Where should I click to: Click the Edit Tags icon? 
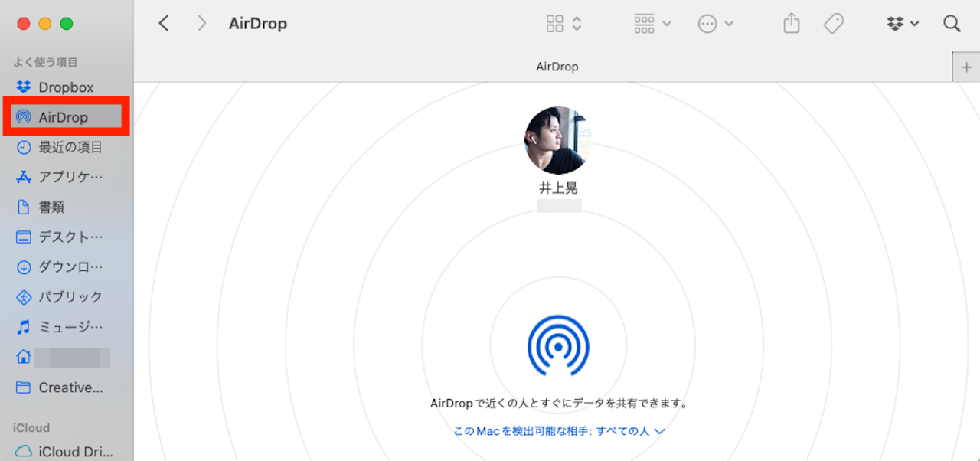click(834, 24)
